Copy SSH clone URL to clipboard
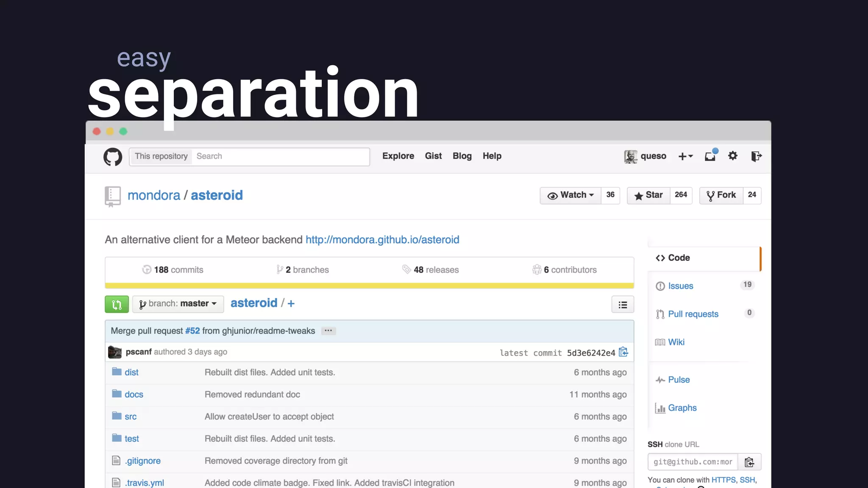Viewport: 868px width, 488px height. coord(749,462)
